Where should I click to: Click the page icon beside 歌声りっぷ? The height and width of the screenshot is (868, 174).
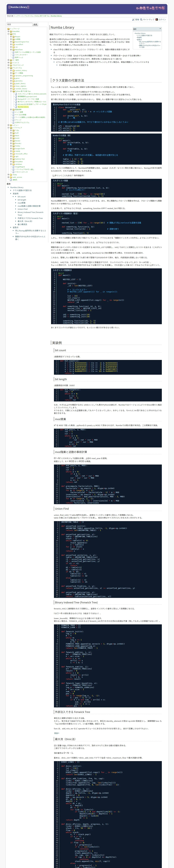[x=13, y=57]
